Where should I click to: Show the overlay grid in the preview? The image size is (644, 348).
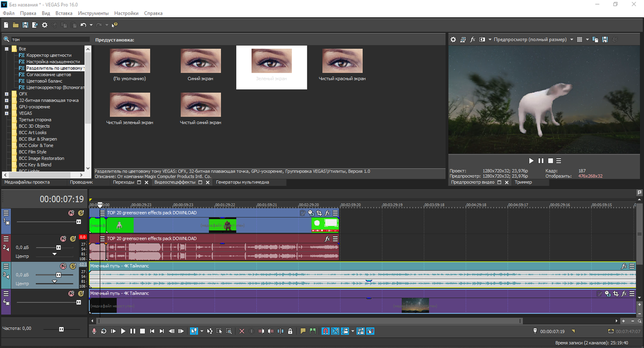581,40
